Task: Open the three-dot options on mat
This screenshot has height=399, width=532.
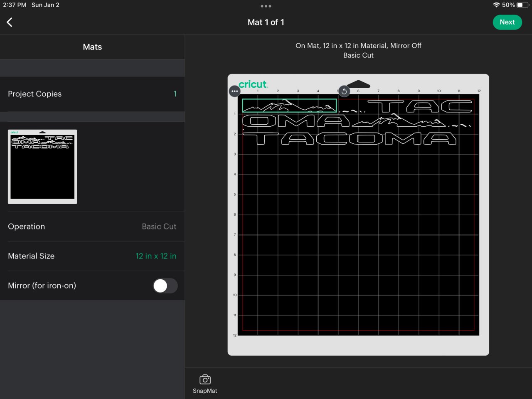Action: 234,91
